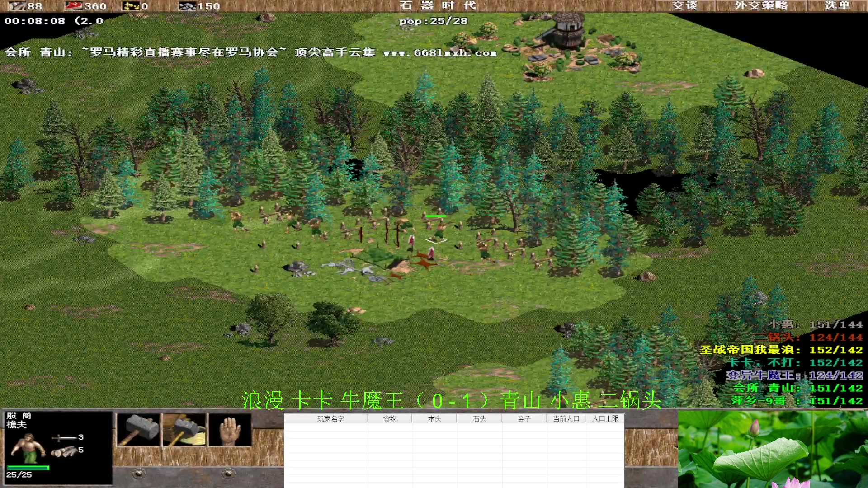This screenshot has width=868, height=488.
Task: Click the Stop hand command
Action: (230, 430)
